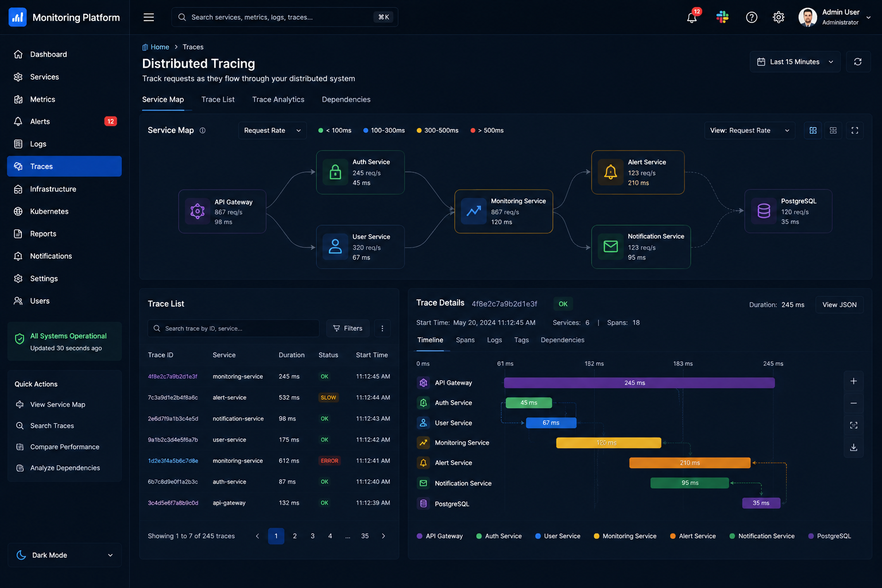Viewport: 882px width, 588px height.
Task: Switch to the Trace Analytics tab
Action: pyautogui.click(x=278, y=99)
